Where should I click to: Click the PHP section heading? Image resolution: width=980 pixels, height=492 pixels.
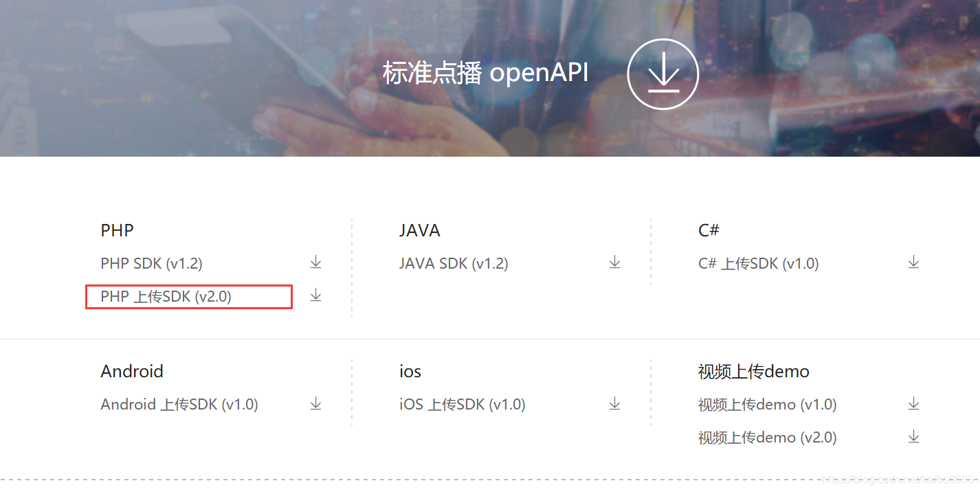(x=116, y=230)
